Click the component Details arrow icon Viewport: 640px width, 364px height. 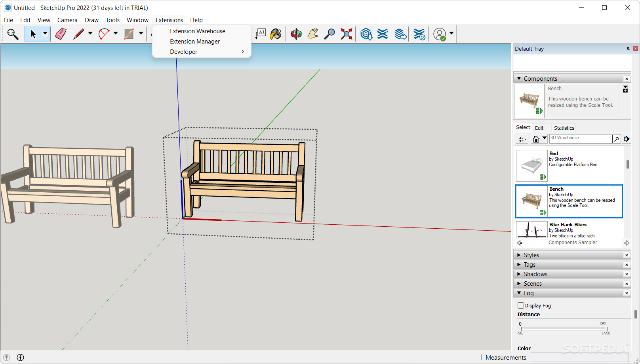pyautogui.click(x=627, y=139)
